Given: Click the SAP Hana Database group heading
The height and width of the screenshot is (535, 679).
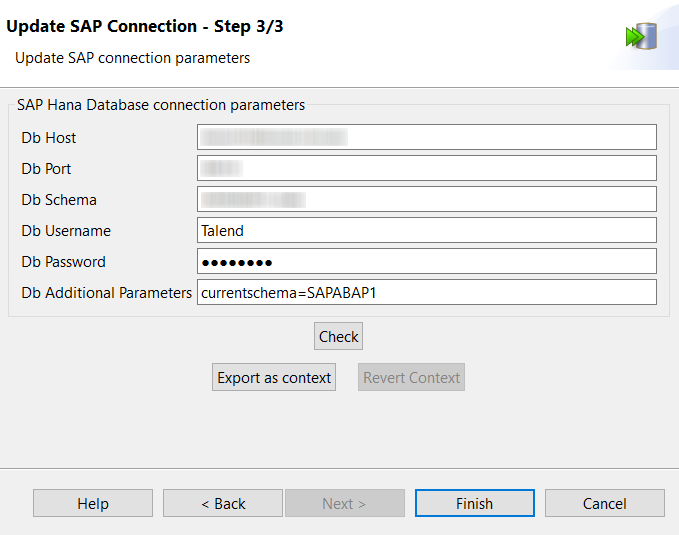Looking at the screenshot, I should point(161,104).
